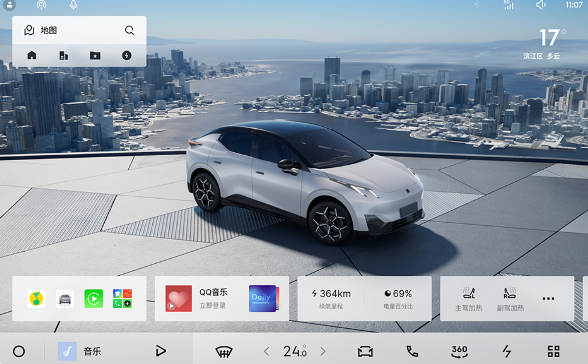This screenshot has width=588, height=364.
Task: Activate the voice assistant microphone
Action: pyautogui.click(x=73, y=5)
